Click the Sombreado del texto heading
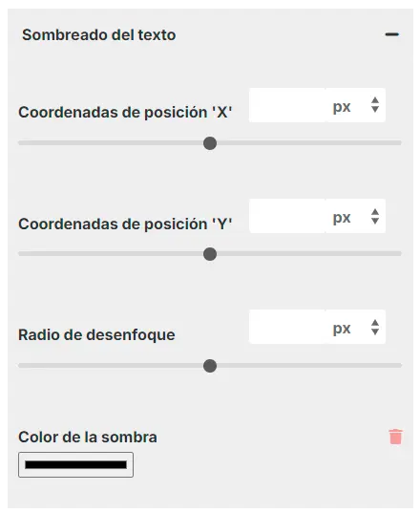Screen dimensions: 420x513 [98, 35]
